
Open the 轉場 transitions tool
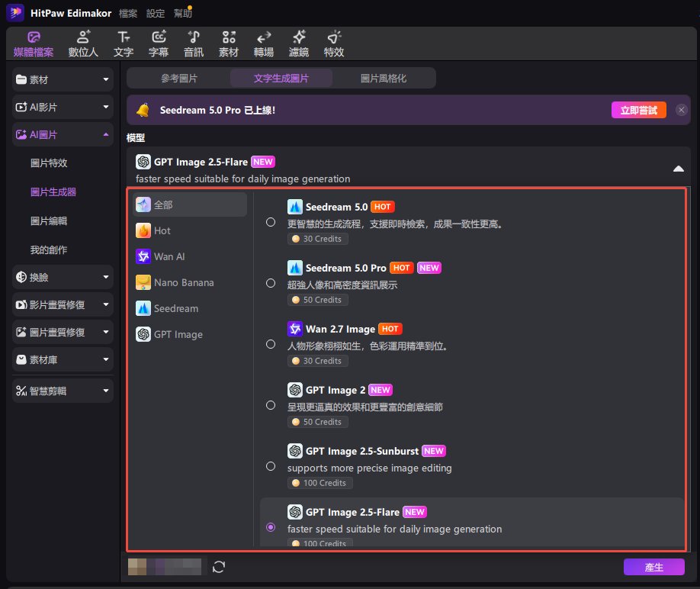tap(264, 44)
